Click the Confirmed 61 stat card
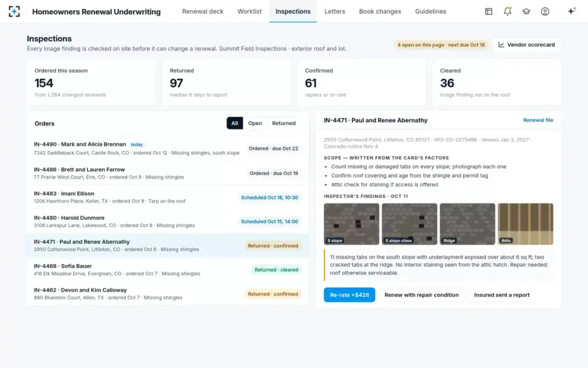This screenshot has width=588, height=368. point(362,82)
